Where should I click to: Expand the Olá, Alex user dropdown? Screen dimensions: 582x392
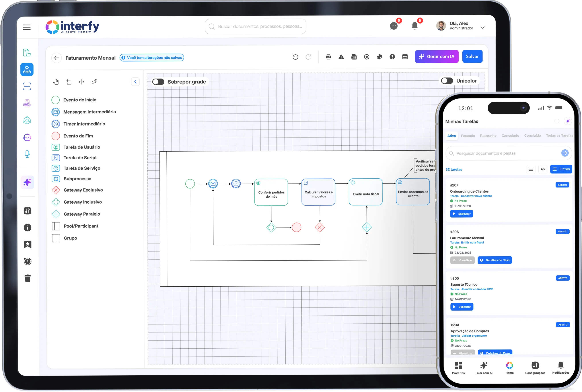[483, 27]
